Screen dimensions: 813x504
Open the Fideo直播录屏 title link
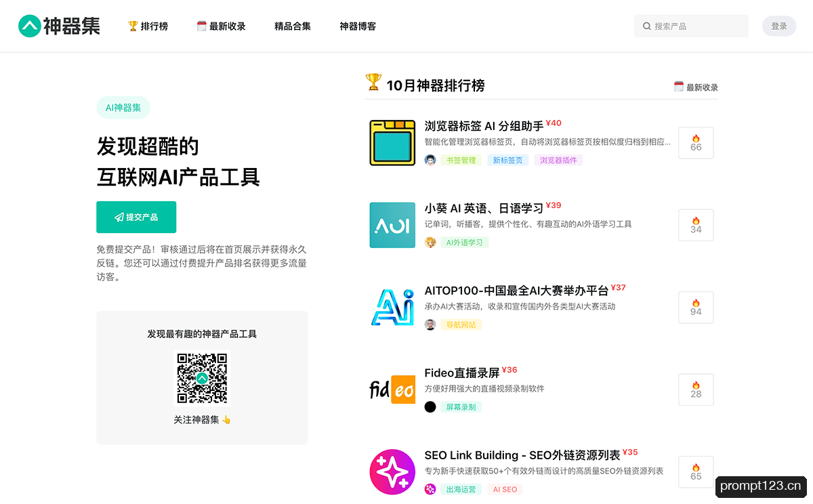(x=462, y=373)
